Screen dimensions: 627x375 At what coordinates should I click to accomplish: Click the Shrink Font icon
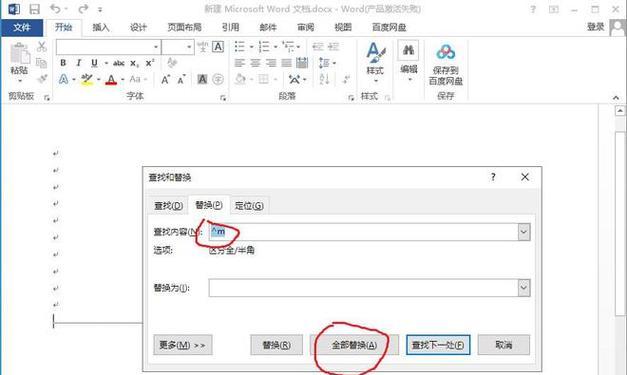(182, 80)
